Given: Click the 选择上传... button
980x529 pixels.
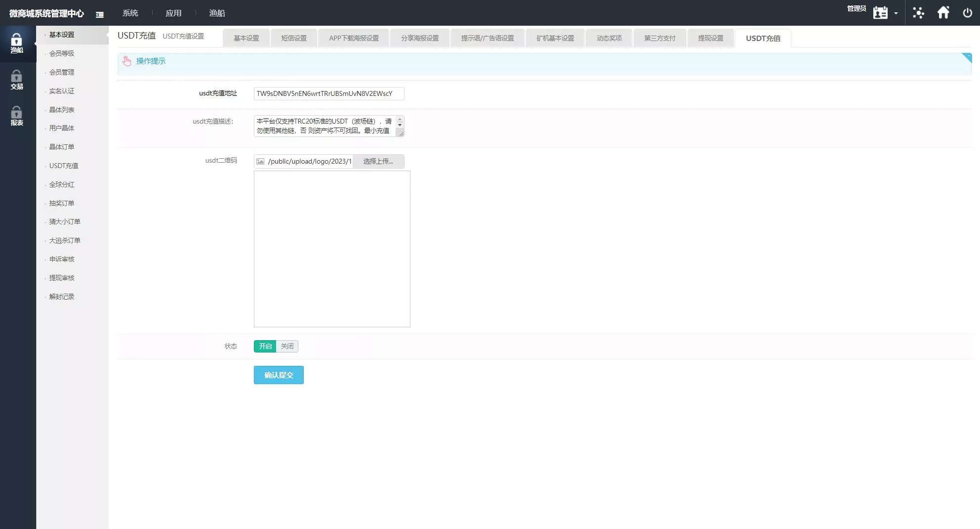Looking at the screenshot, I should pos(378,161).
